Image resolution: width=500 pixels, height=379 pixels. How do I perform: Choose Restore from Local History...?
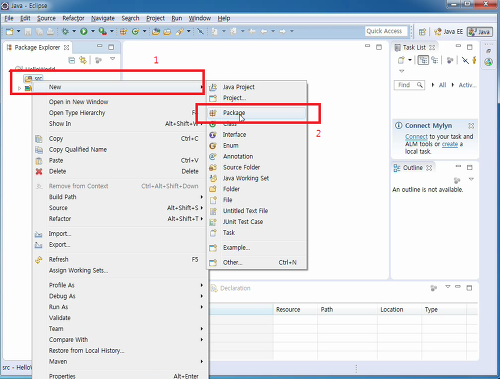pyautogui.click(x=120, y=351)
